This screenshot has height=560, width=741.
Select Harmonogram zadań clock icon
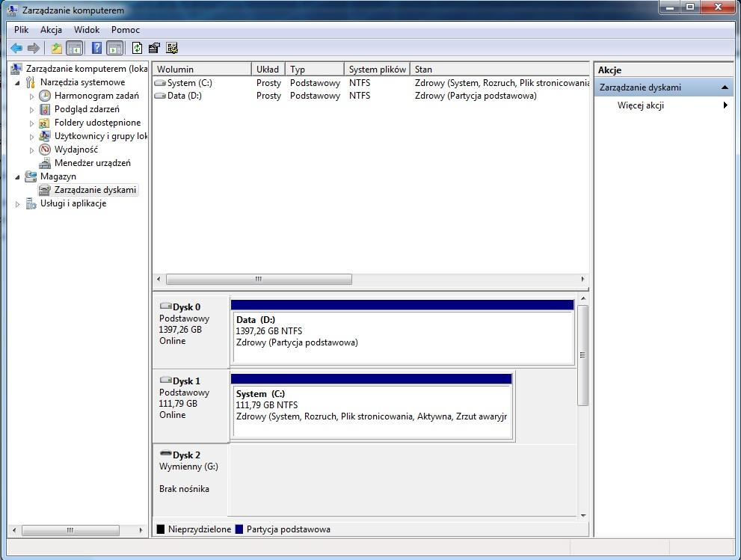coord(45,96)
